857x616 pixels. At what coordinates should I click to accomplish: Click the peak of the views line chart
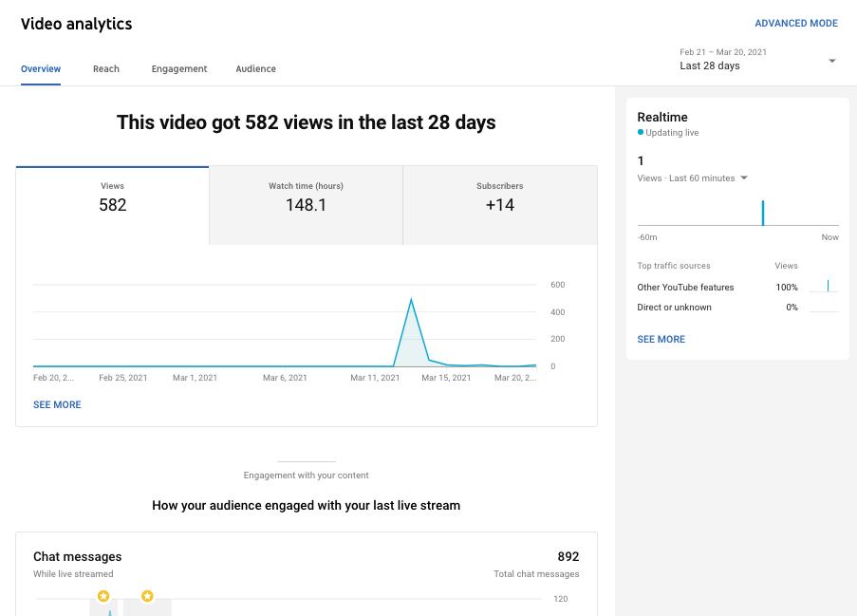coord(411,301)
